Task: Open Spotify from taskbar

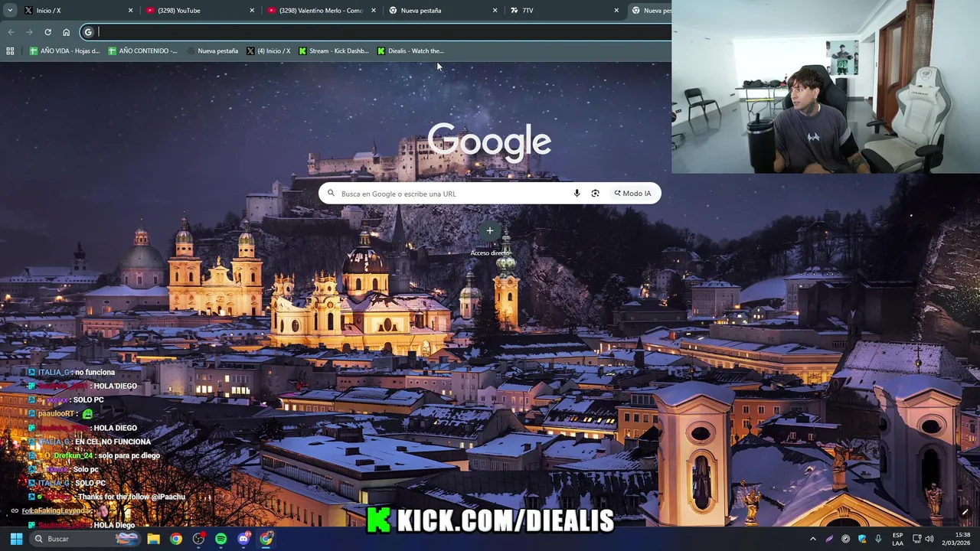Action: [220, 539]
